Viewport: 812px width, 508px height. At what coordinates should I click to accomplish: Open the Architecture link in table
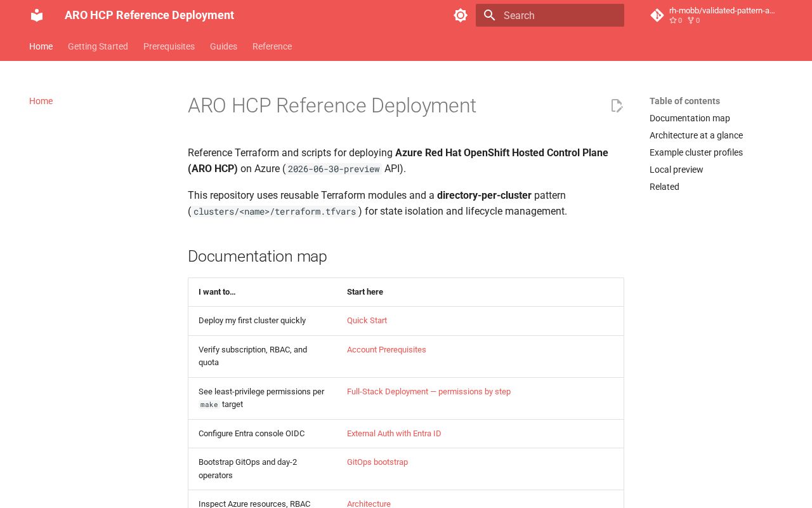(369, 504)
